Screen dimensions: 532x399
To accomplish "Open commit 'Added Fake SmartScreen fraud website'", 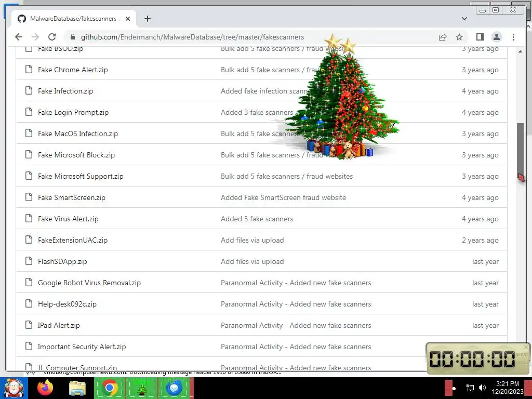I will [283, 197].
